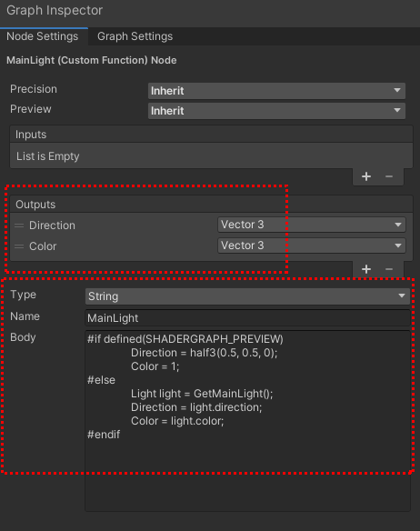Open the Precision dropdown set to Inherit

coord(276,91)
